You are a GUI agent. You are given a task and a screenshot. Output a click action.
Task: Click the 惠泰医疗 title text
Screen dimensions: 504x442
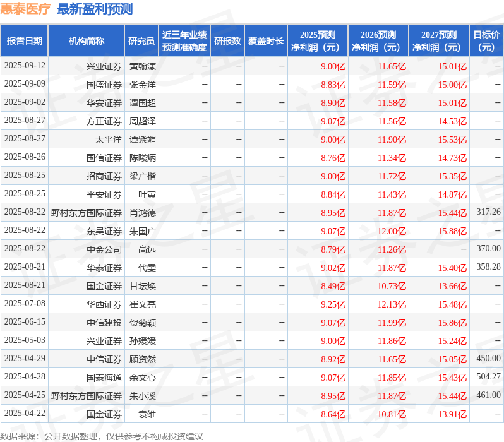pyautogui.click(x=25, y=9)
